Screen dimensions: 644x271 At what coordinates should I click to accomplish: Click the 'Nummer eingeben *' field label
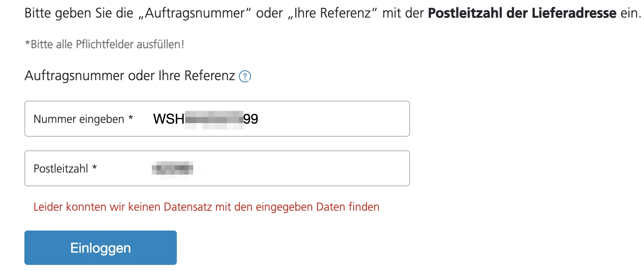click(78, 119)
